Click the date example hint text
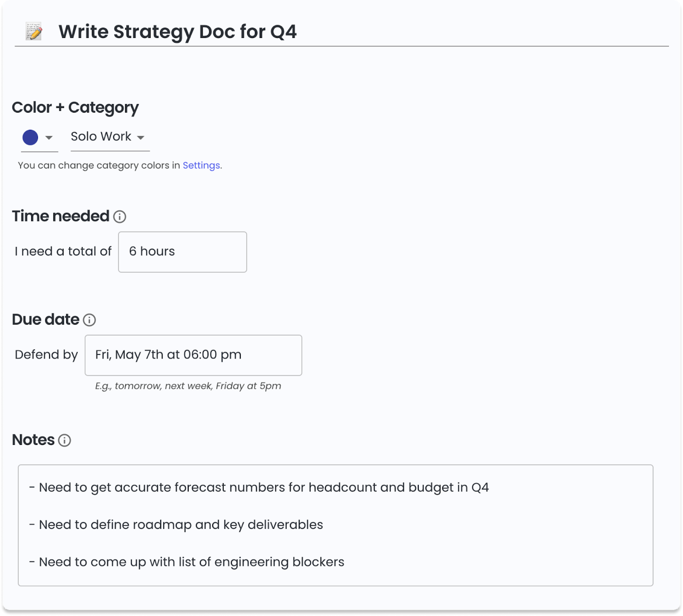 (x=188, y=386)
